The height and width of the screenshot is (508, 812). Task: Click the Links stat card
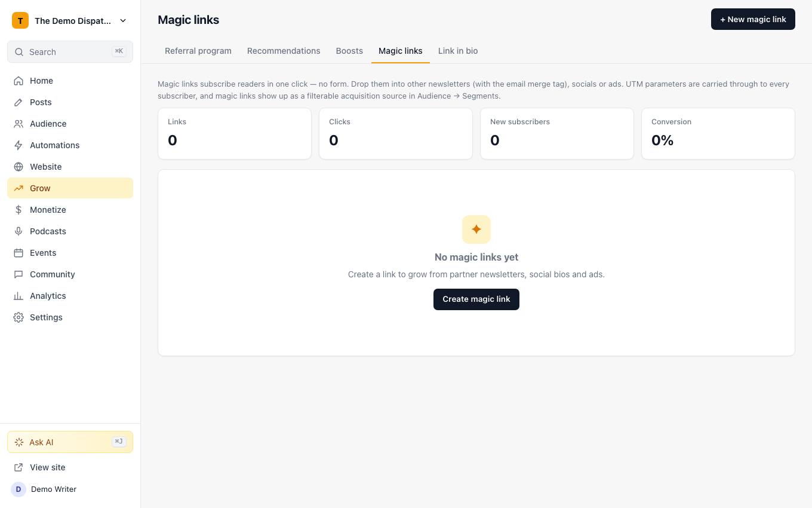tap(235, 134)
